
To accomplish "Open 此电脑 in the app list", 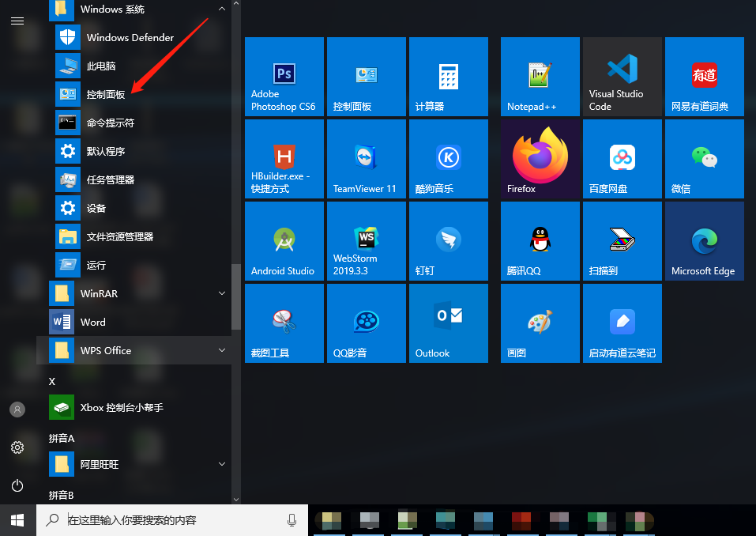I will 134,66.
